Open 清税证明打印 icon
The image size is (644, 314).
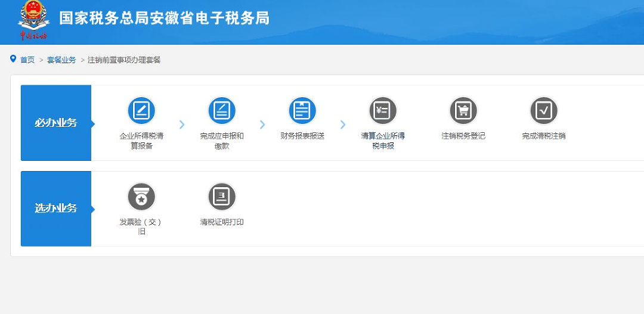coord(222,197)
